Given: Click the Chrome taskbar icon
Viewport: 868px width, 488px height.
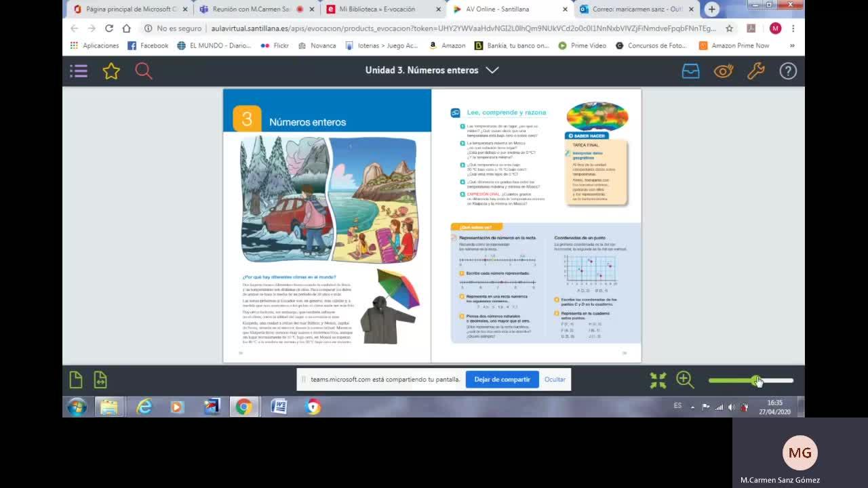Looking at the screenshot, I should tap(243, 407).
